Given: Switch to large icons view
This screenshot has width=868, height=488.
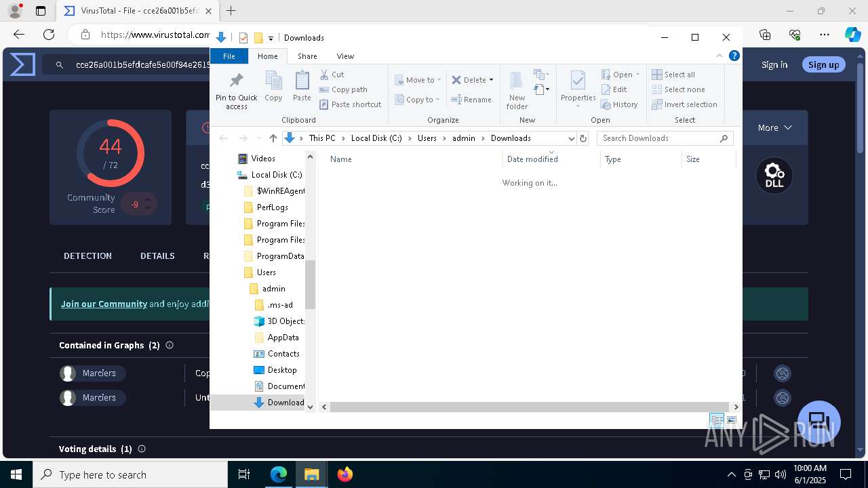Looking at the screenshot, I should click(x=731, y=421).
